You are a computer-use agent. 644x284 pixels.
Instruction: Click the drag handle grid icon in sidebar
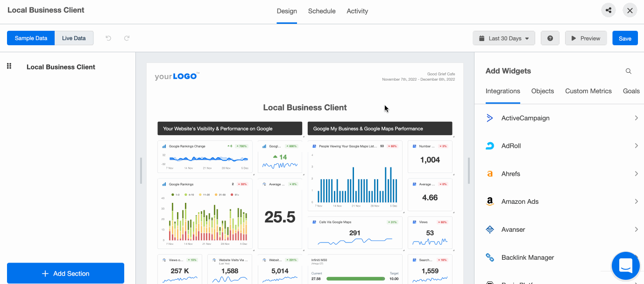(8, 66)
